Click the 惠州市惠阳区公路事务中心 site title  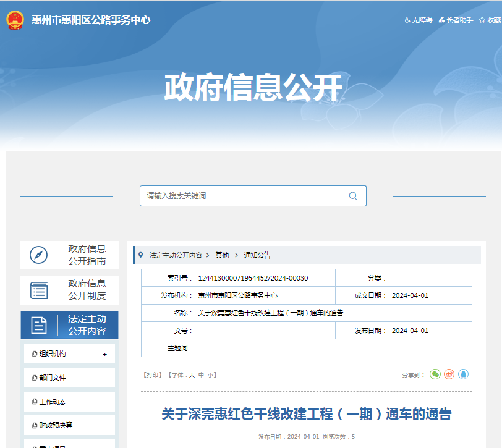tap(91, 20)
